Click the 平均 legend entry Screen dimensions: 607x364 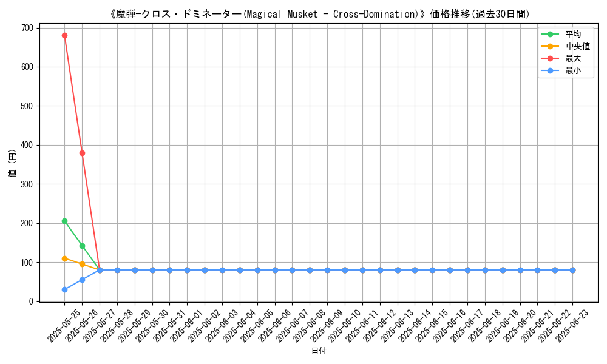561,34
